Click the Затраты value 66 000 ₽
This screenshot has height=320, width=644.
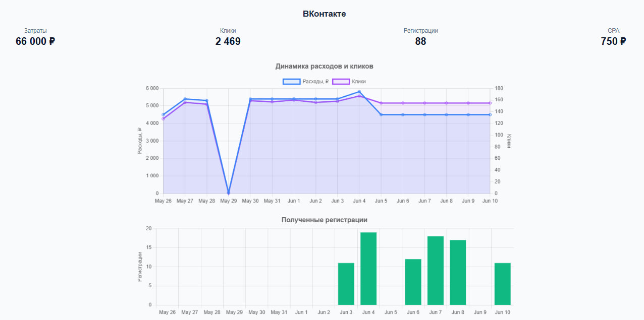[35, 42]
